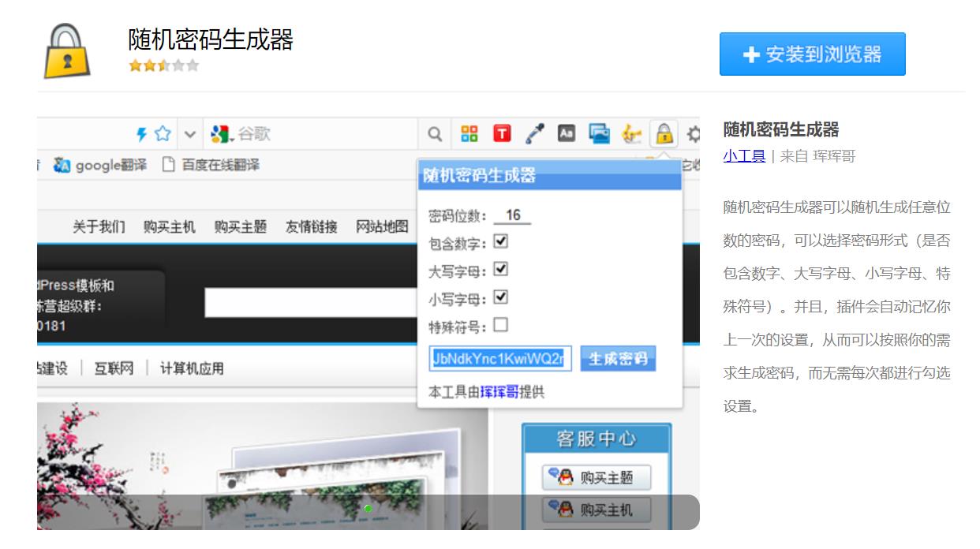Open the random password generator padlock icon
This screenshot has width=980, height=549.
(662, 134)
